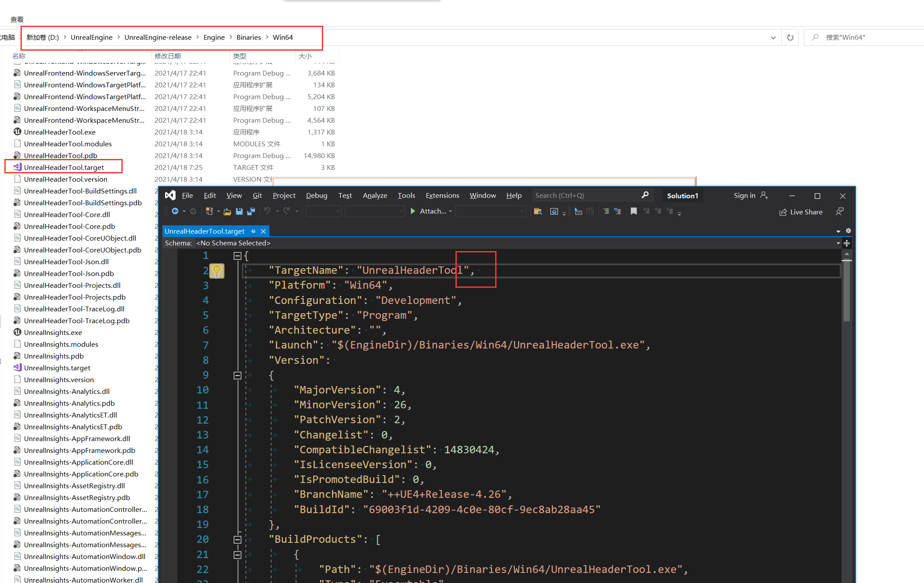Collapse the root JSON object on line 1
This screenshot has width=924, height=583.
click(238, 256)
